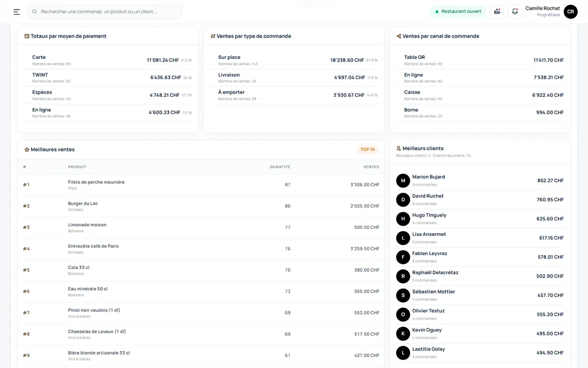The height and width of the screenshot is (368, 588).
Task: Select Entrecôte café de Paris product
Action: (93, 247)
